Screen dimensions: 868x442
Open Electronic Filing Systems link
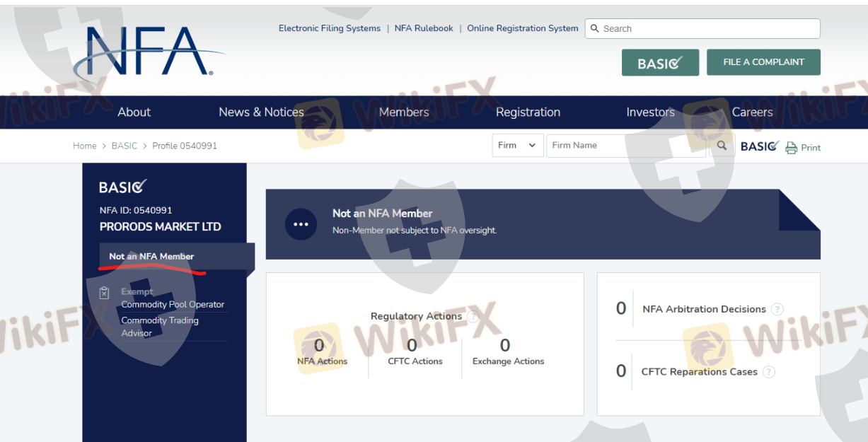[x=330, y=28]
